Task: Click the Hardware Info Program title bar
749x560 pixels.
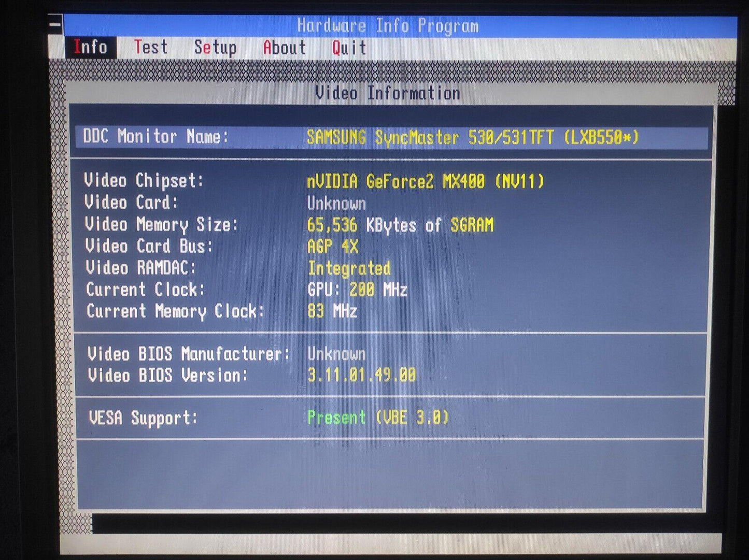Action: (x=388, y=26)
